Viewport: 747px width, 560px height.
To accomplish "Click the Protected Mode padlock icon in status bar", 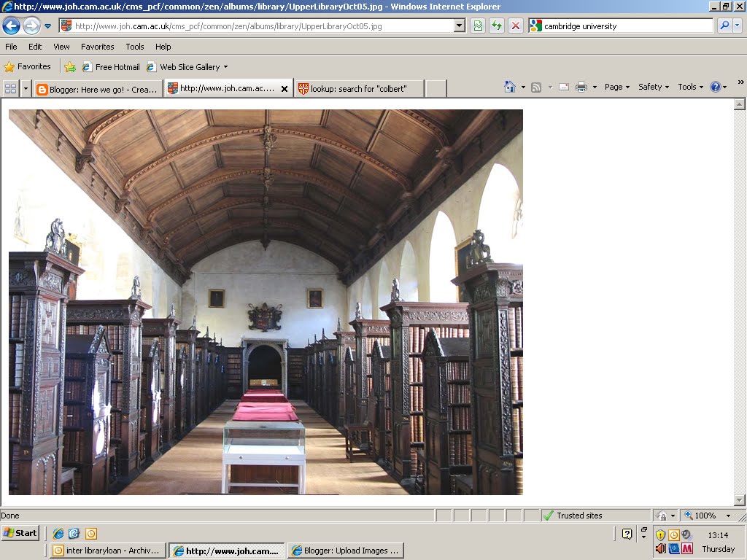I will click(661, 516).
